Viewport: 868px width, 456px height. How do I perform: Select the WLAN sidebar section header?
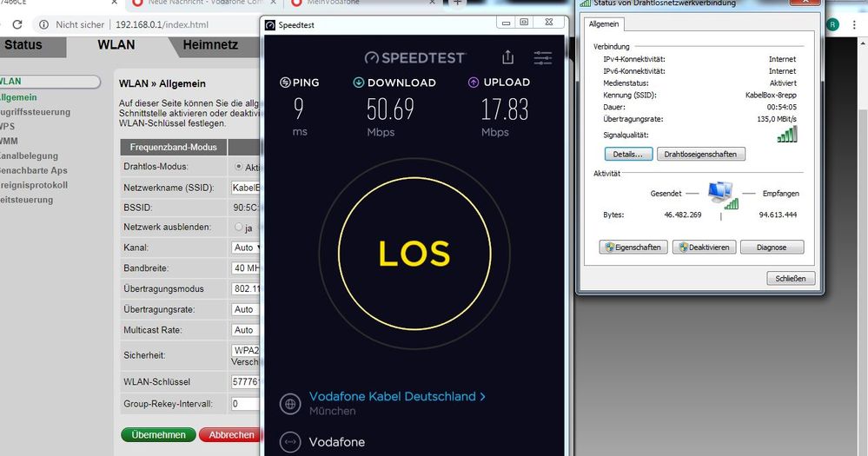[50, 82]
